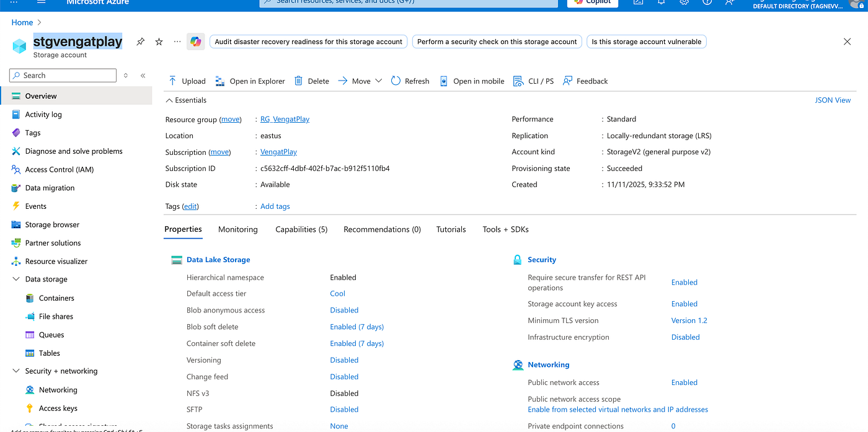Change the Cool default access tier
This screenshot has height=432, width=868.
pos(337,294)
